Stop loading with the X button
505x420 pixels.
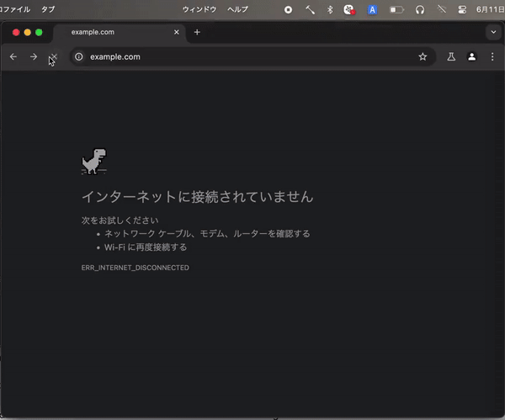click(x=54, y=57)
